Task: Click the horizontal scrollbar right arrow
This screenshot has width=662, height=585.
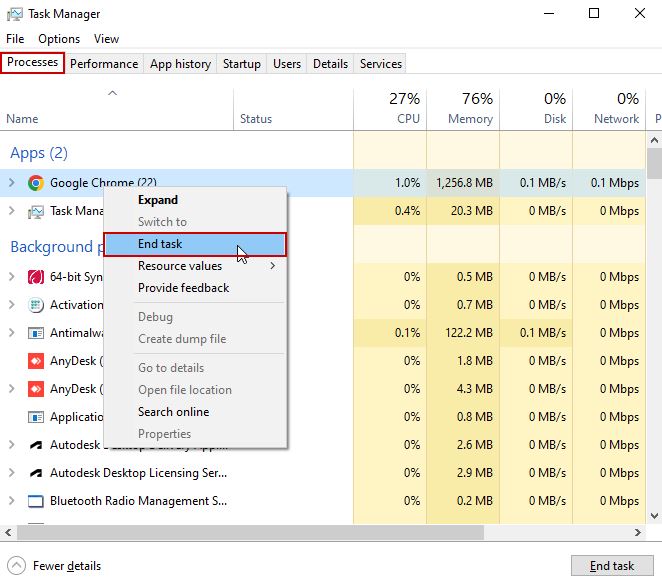Action: (x=638, y=533)
